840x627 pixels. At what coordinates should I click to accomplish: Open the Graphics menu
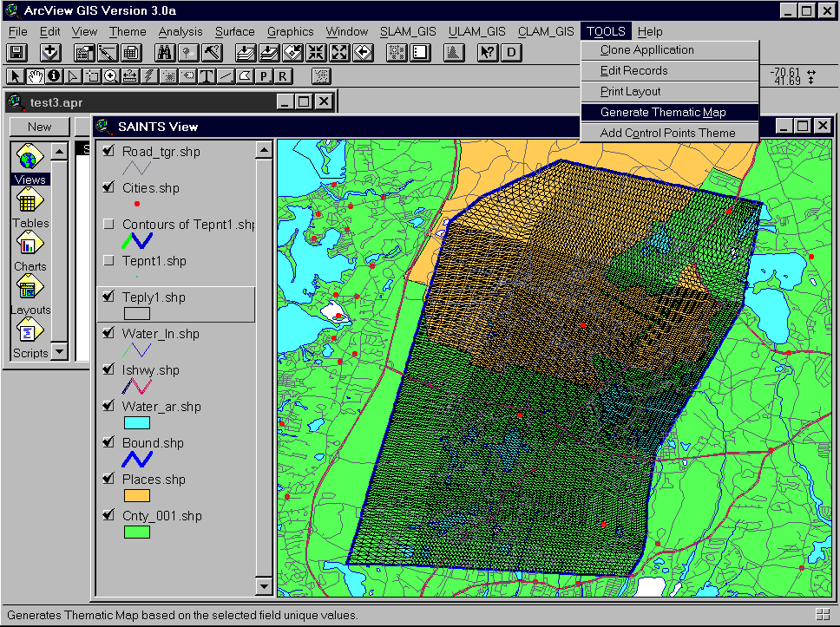(291, 31)
